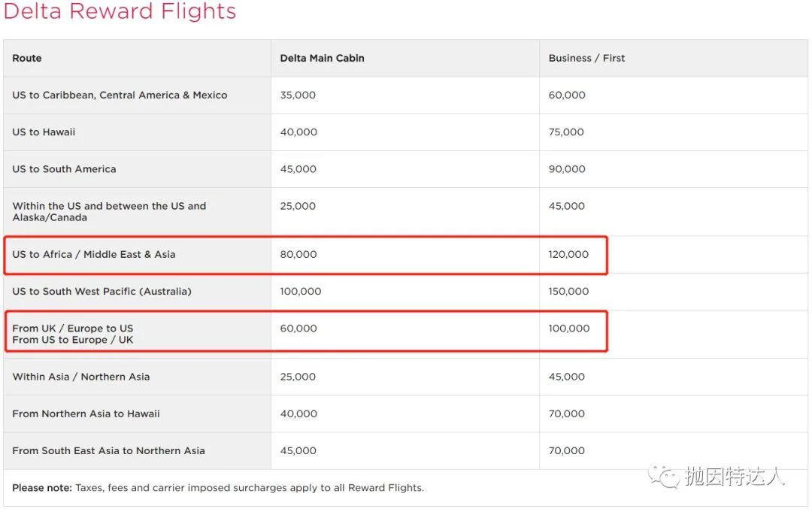Screen dimensions: 812x512
Task: Click the Delta Reward Flights heading
Action: coord(120,11)
